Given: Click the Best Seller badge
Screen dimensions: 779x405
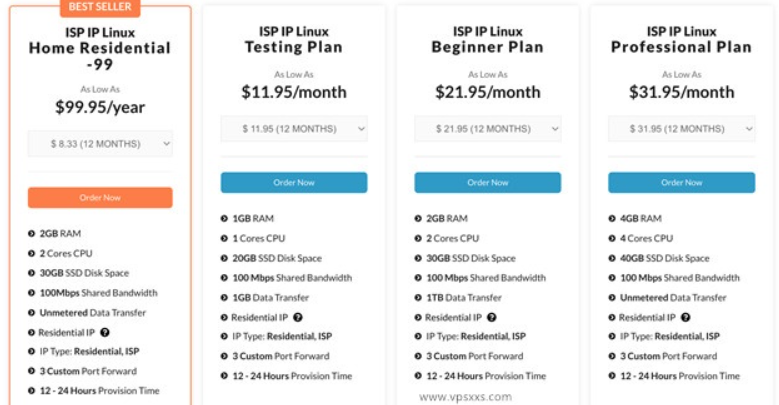Looking at the screenshot, I should coord(100,7).
